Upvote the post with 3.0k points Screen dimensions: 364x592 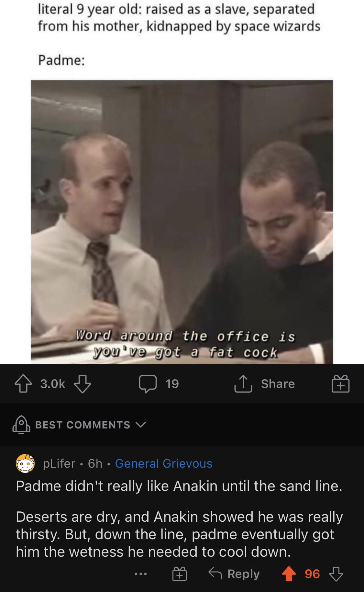pyautogui.click(x=23, y=384)
